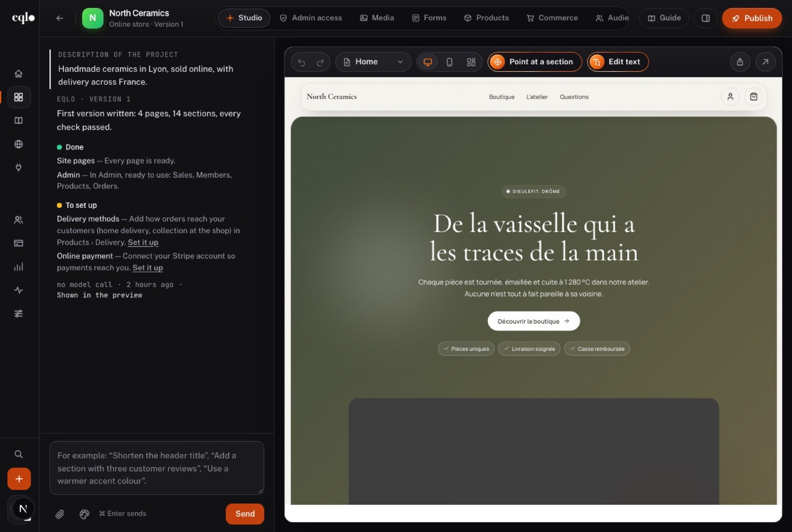Click Set it up for Online payment
This screenshot has height=532, width=792.
click(x=148, y=268)
